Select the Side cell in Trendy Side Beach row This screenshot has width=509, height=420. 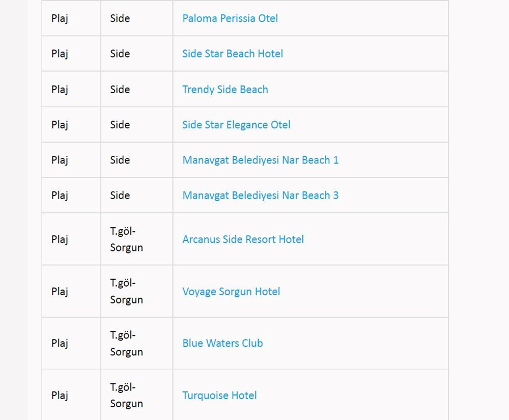(x=120, y=90)
